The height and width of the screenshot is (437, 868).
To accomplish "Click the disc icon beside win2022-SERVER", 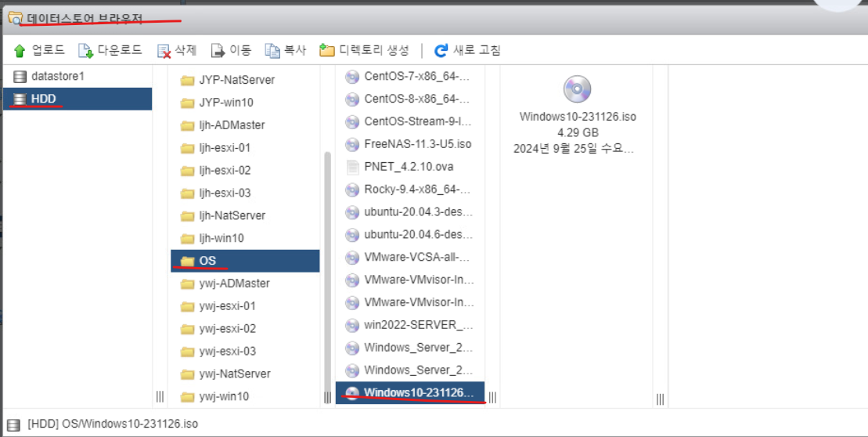I will click(352, 325).
